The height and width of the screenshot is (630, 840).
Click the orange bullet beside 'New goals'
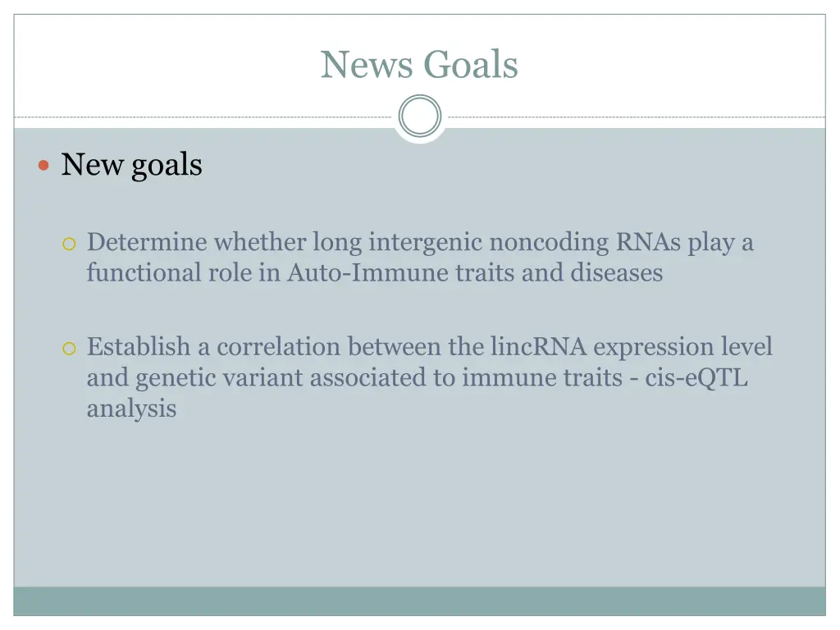44,166
